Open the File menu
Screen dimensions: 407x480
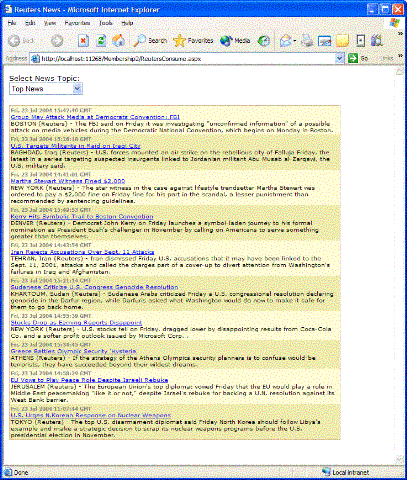[x=12, y=23]
